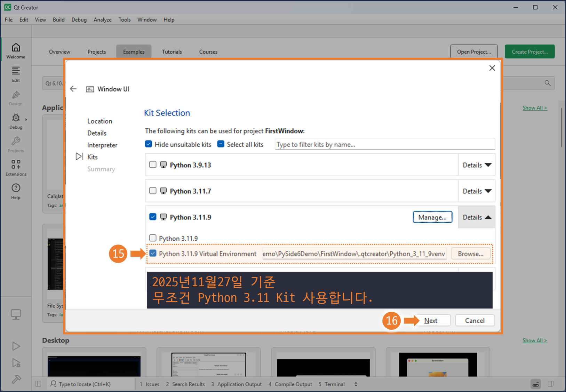The height and width of the screenshot is (392, 566).
Task: Click Show All link for Desktop
Action: [x=535, y=341]
